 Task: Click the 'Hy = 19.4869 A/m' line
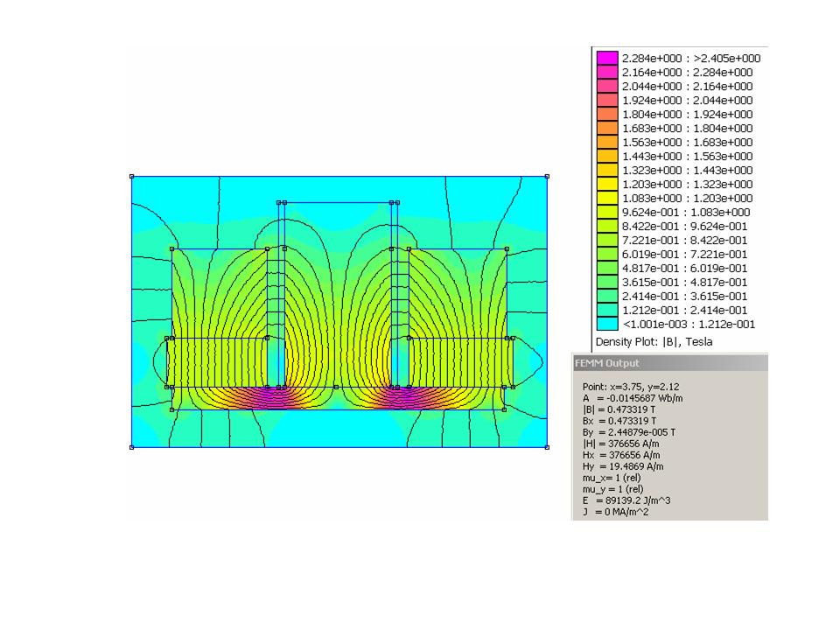623,466
